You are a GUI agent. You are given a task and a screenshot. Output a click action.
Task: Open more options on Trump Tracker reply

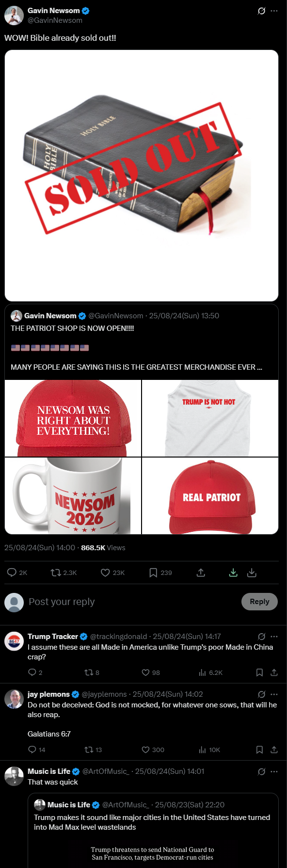274,636
